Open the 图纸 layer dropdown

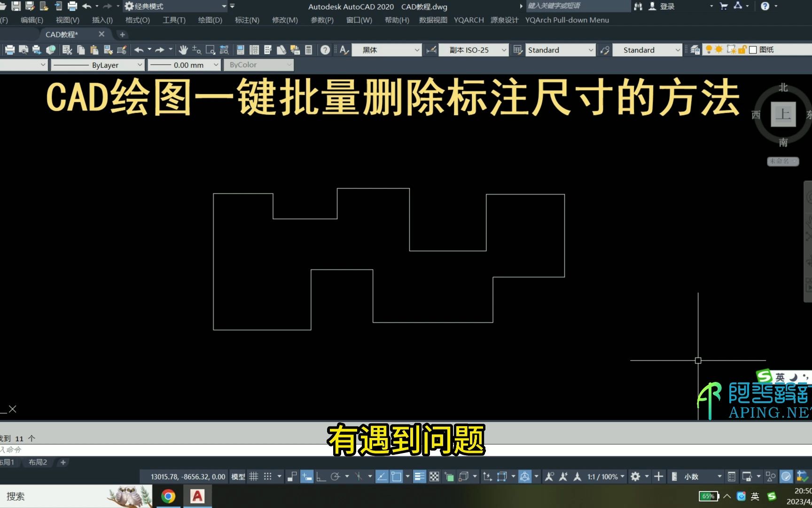[x=757, y=49]
